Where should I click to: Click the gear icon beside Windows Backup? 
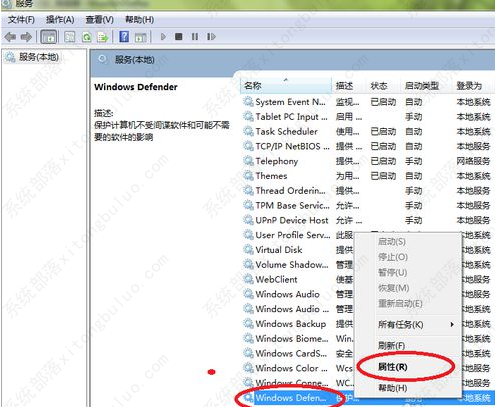pyautogui.click(x=248, y=323)
